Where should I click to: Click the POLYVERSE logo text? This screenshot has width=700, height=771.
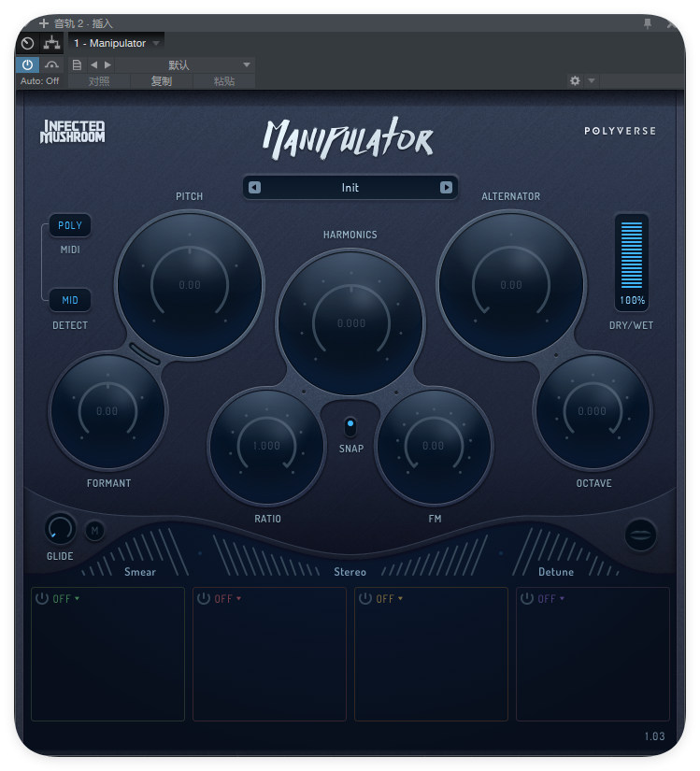(620, 131)
